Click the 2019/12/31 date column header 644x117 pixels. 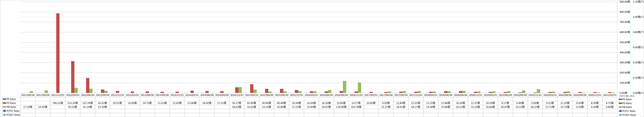pyautogui.click(x=535, y=95)
